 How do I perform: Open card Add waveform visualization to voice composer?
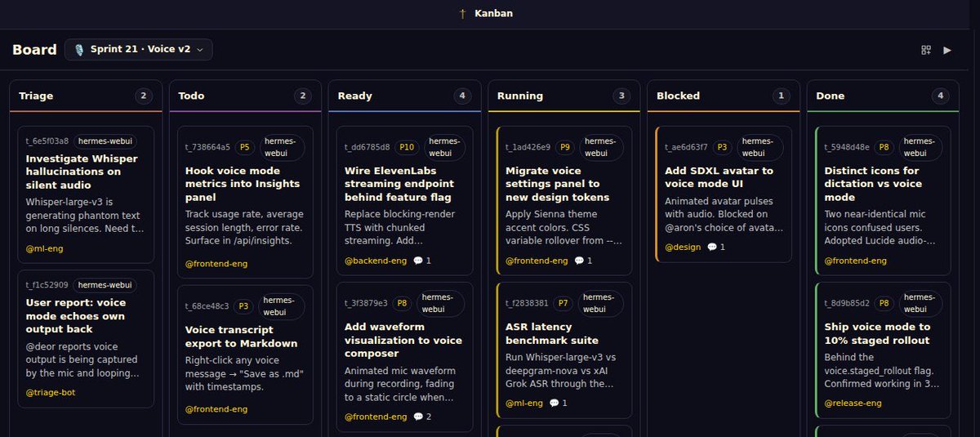pyautogui.click(x=405, y=357)
